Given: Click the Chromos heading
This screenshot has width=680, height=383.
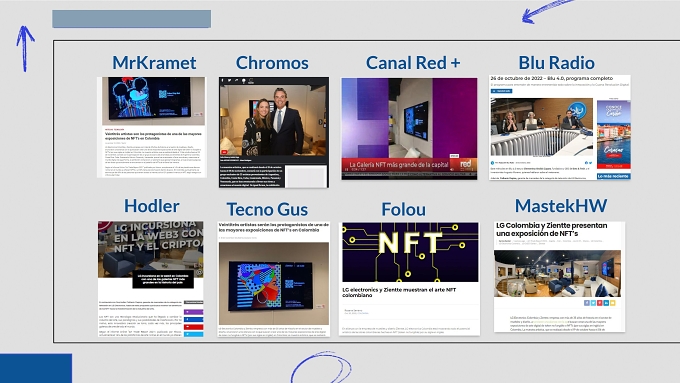Looking at the screenshot, I should pyautogui.click(x=272, y=63).
